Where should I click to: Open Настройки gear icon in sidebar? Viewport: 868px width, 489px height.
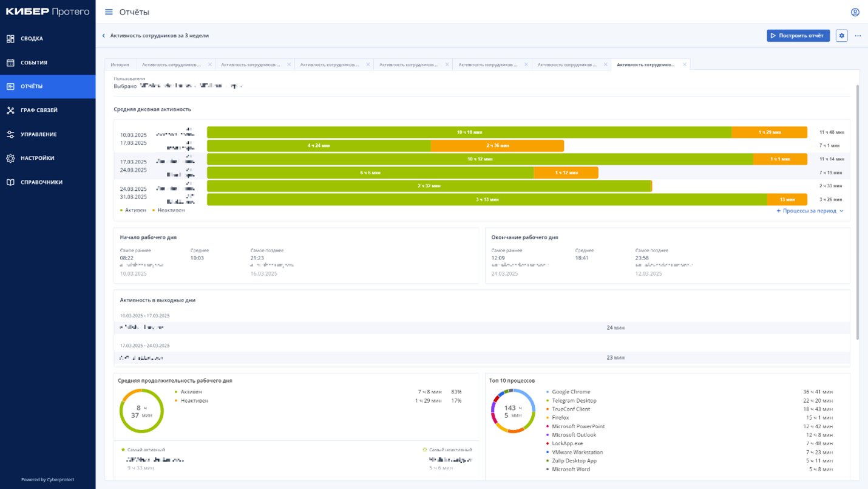tap(10, 159)
